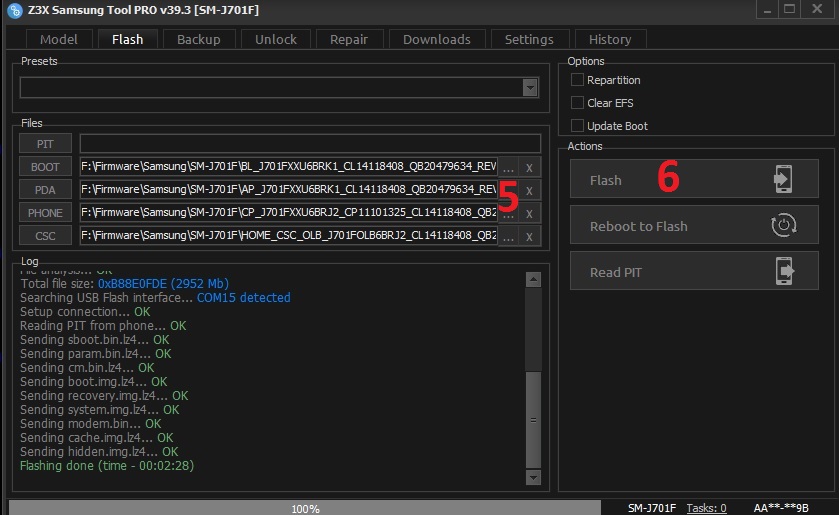
Task: Clear the CSC file with its x button
Action: coord(529,236)
